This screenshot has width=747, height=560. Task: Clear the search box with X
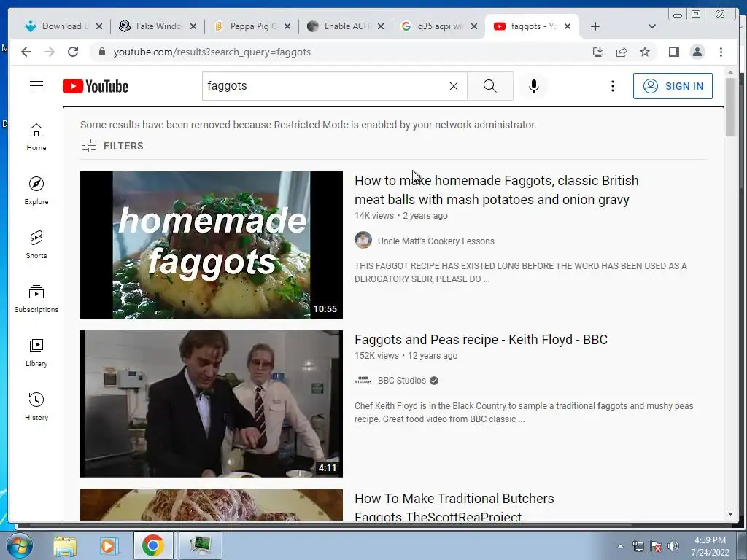454,86
